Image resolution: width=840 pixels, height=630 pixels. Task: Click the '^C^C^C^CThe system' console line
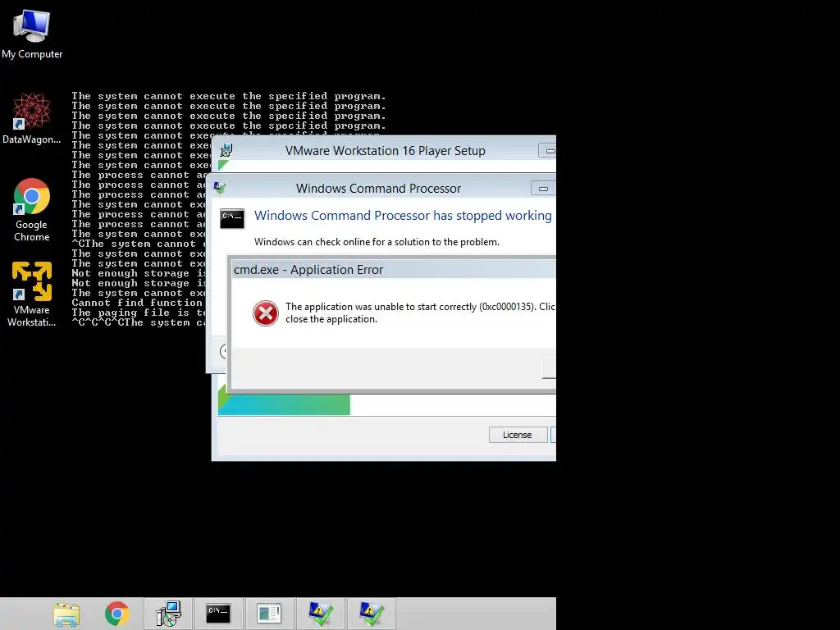tap(139, 322)
